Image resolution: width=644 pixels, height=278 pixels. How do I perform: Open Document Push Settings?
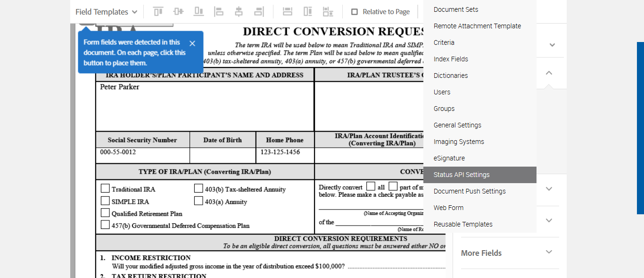(480, 191)
